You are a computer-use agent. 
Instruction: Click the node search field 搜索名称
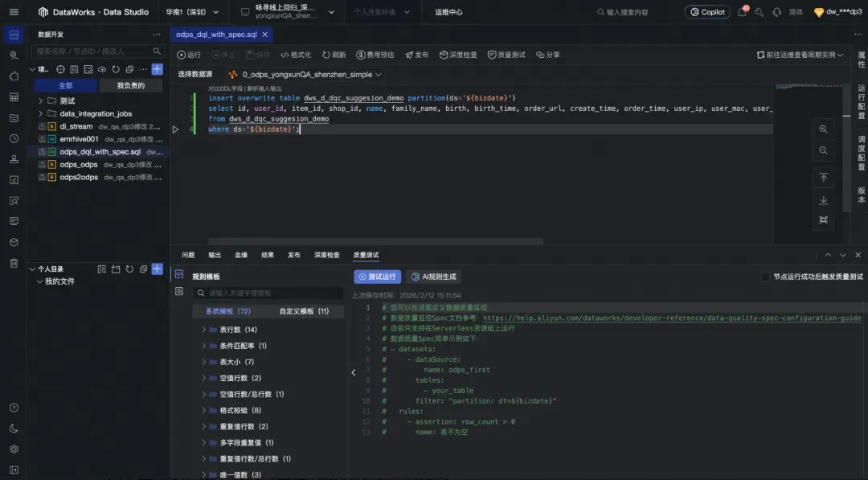98,51
